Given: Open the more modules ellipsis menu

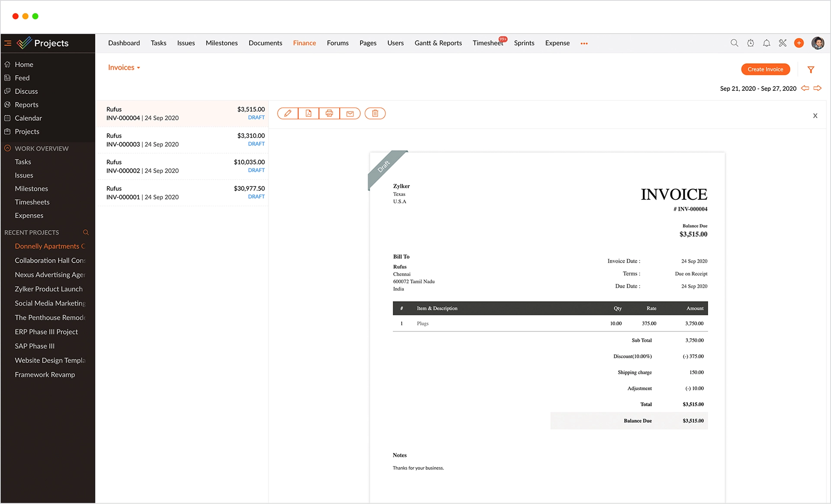Looking at the screenshot, I should click(x=584, y=43).
